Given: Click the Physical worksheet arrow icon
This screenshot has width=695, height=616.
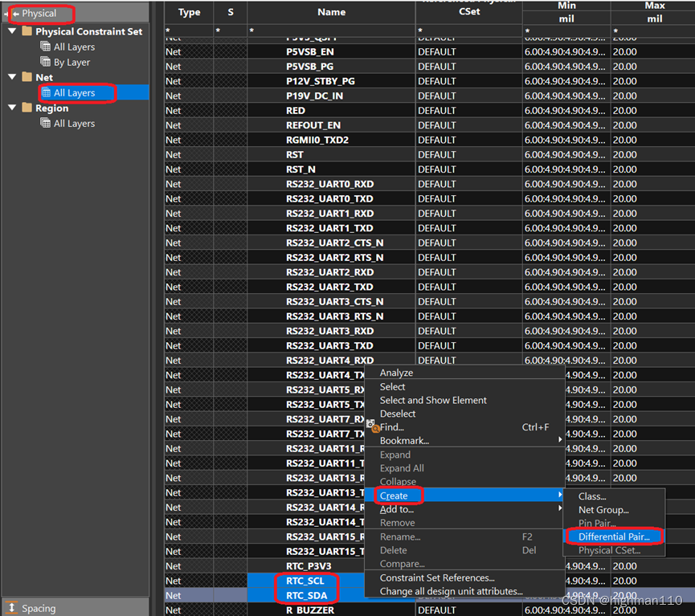Looking at the screenshot, I should click(x=16, y=14).
